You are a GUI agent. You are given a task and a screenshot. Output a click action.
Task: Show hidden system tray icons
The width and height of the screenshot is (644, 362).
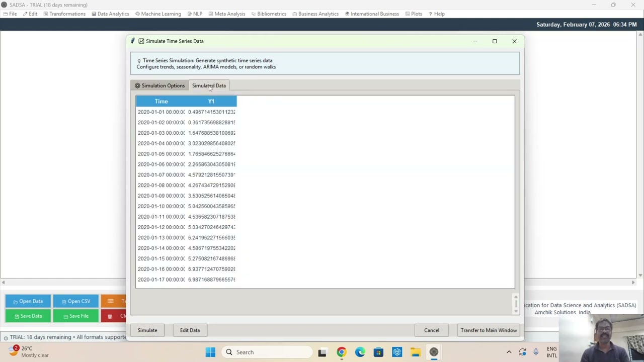coord(509,352)
